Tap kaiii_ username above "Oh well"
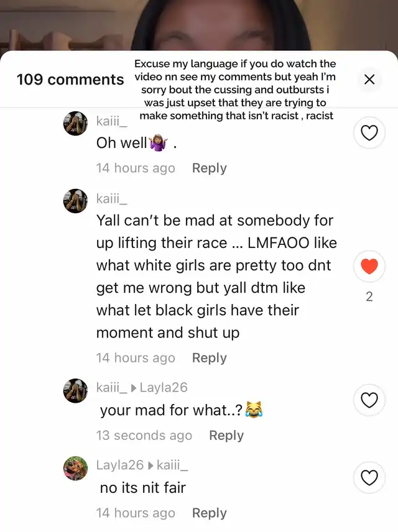 112,121
